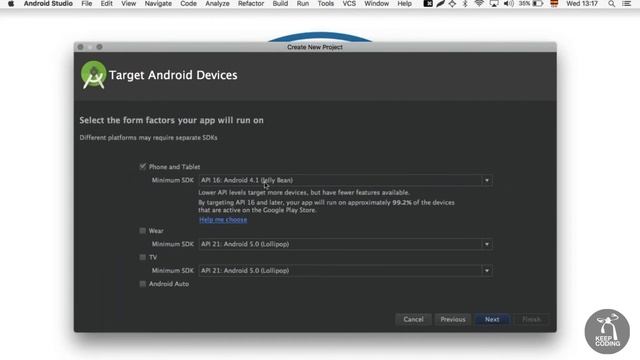Click the Finish button
The height and width of the screenshot is (360, 640).
tap(531, 319)
